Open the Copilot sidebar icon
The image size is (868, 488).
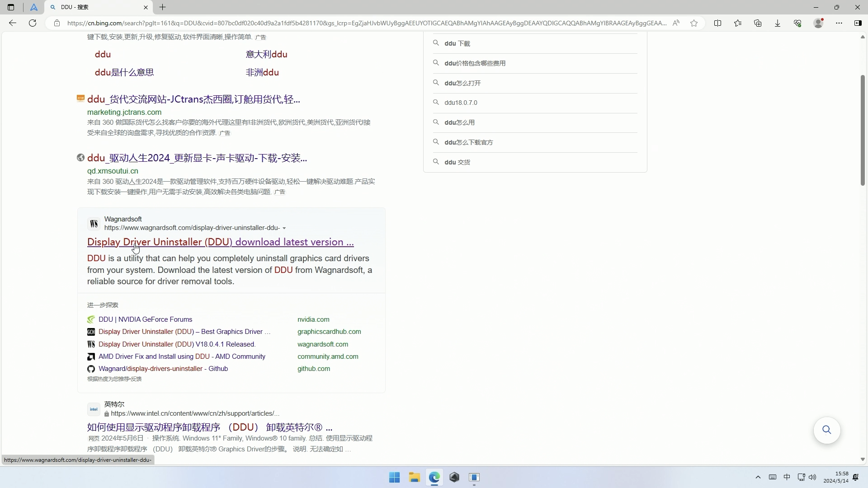click(858, 23)
